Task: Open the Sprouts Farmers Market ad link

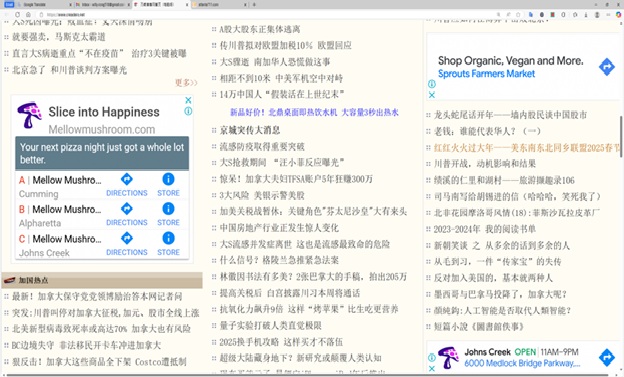Action: point(486,74)
